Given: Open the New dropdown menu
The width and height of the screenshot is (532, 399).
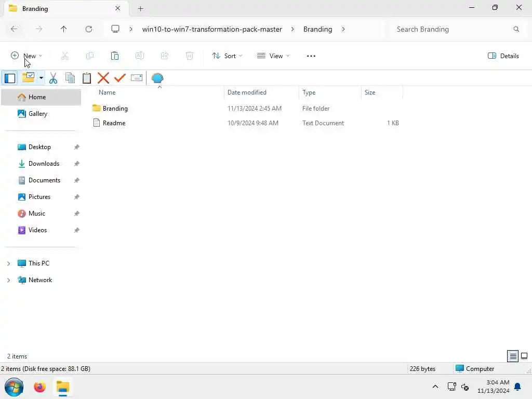Looking at the screenshot, I should 26,56.
